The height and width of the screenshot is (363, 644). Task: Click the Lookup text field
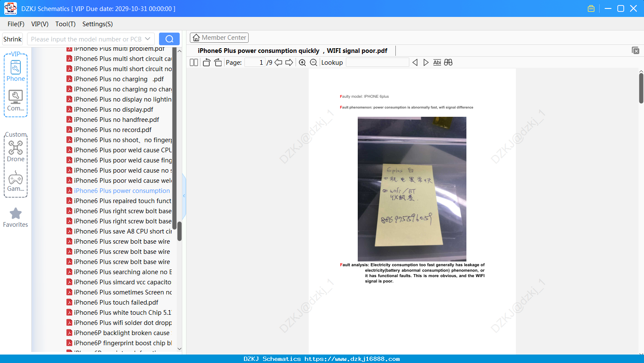tap(377, 63)
